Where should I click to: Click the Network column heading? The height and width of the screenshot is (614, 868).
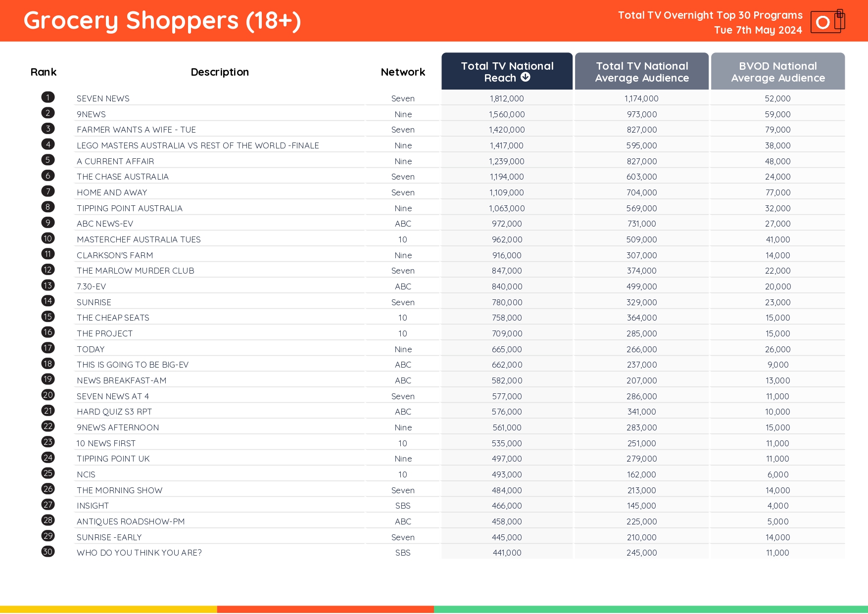click(403, 72)
